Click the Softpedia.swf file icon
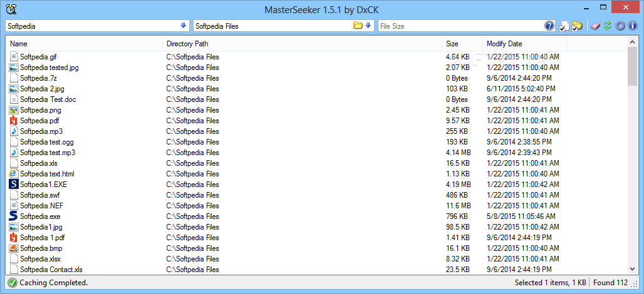The image size is (644, 294). tap(14, 195)
